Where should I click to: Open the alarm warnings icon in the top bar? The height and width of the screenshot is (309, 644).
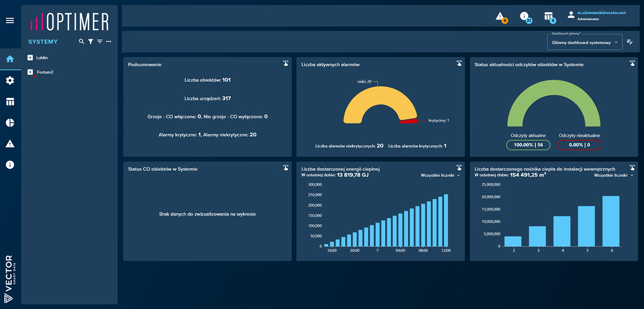(500, 17)
